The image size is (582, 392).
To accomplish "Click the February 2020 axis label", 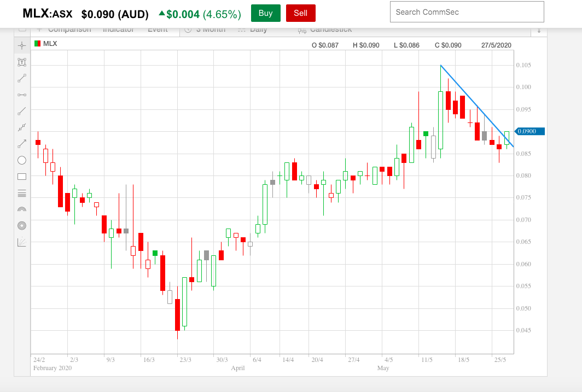I will pos(53,368).
